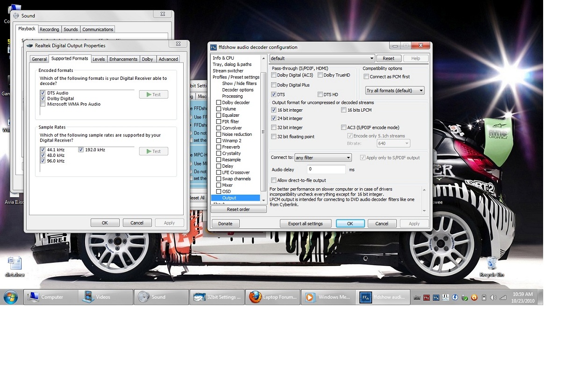Image resolution: width=588 pixels, height=367 pixels.
Task: Click the keyboard-like tray icon
Action: 417,297
